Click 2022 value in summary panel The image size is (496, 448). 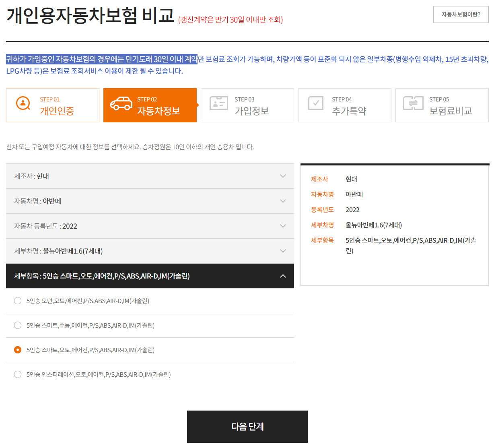click(x=352, y=210)
